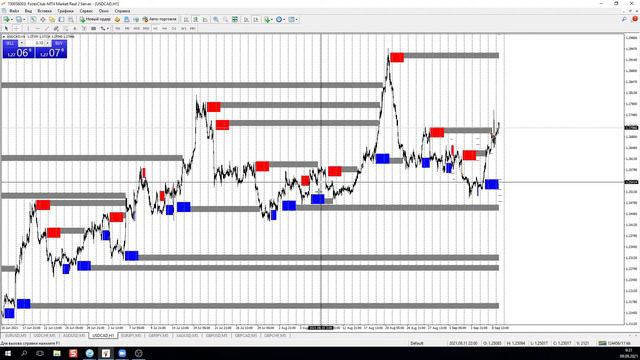Switch to the GBPCAD,M5 chart tab

tap(246, 336)
